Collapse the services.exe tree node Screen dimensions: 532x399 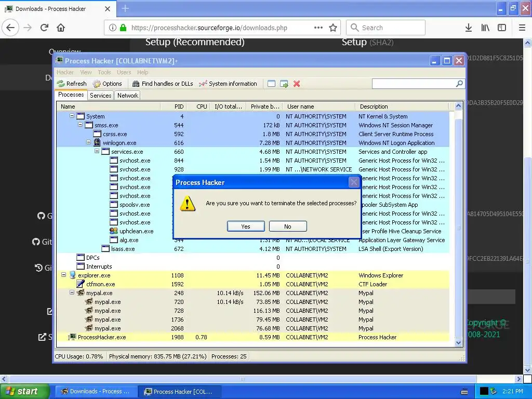point(97,151)
